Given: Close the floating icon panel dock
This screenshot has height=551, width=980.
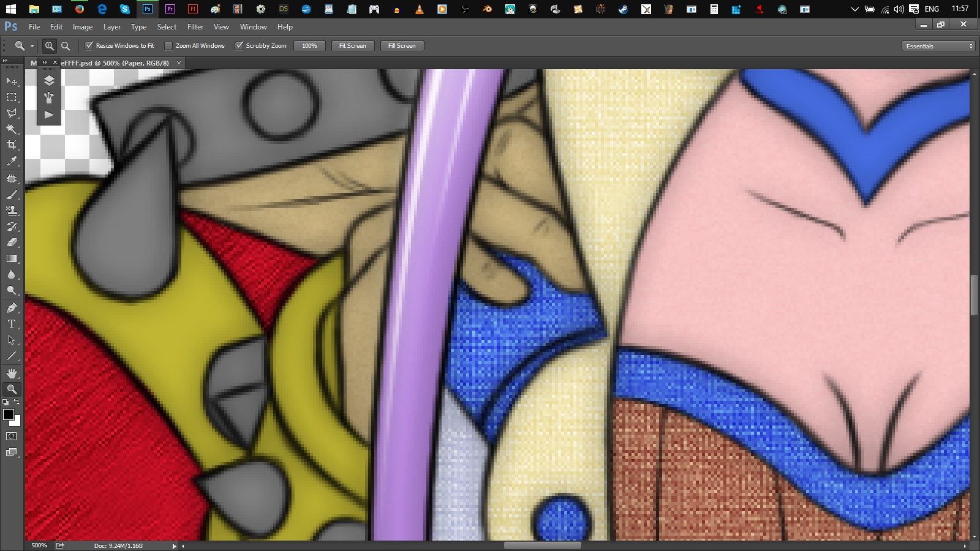Looking at the screenshot, I should pos(55,62).
